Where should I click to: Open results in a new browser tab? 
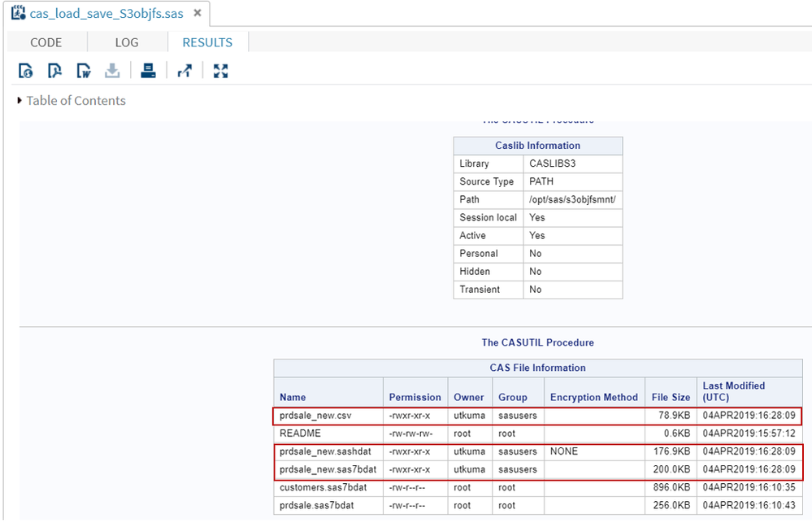coord(185,72)
